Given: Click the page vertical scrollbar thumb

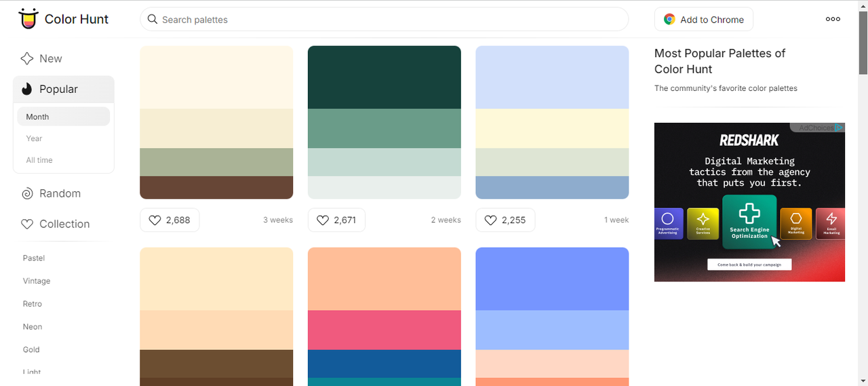Looking at the screenshot, I should [863, 42].
